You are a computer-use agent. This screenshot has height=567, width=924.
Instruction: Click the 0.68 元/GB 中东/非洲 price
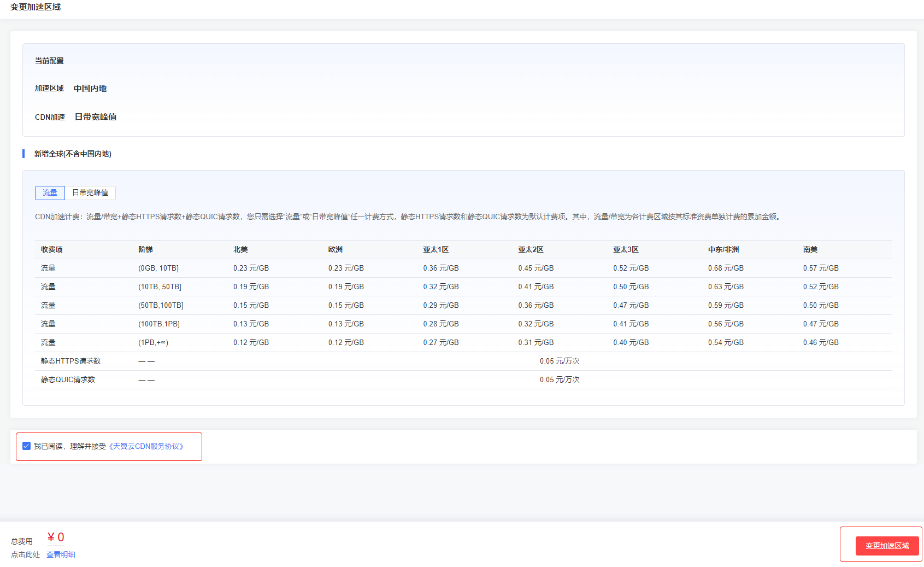click(x=726, y=268)
